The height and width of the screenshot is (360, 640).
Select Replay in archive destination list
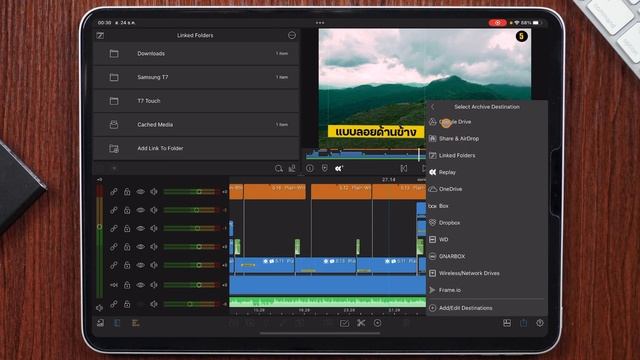coord(486,172)
